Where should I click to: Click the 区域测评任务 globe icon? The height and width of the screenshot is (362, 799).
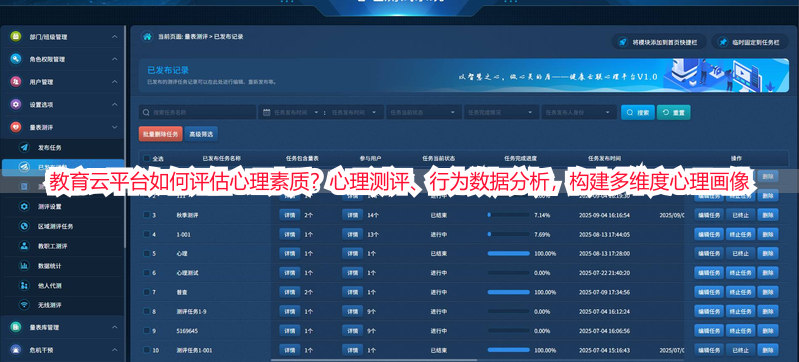(24, 226)
